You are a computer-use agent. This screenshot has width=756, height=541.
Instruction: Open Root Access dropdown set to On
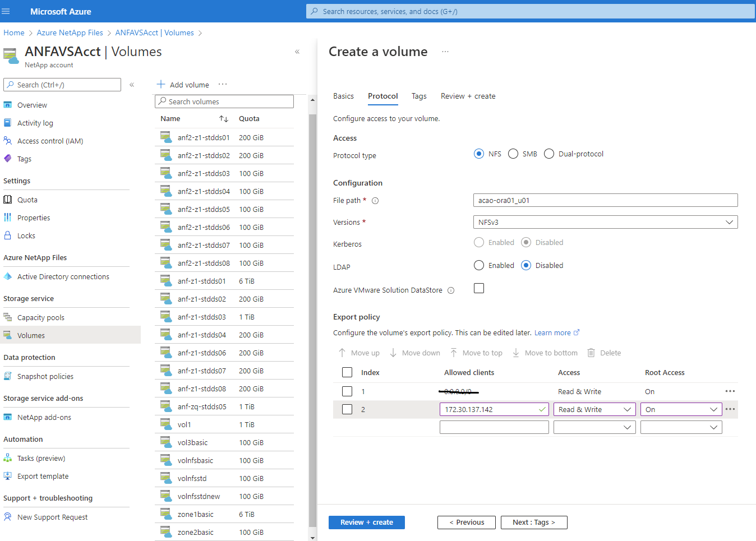point(681,410)
